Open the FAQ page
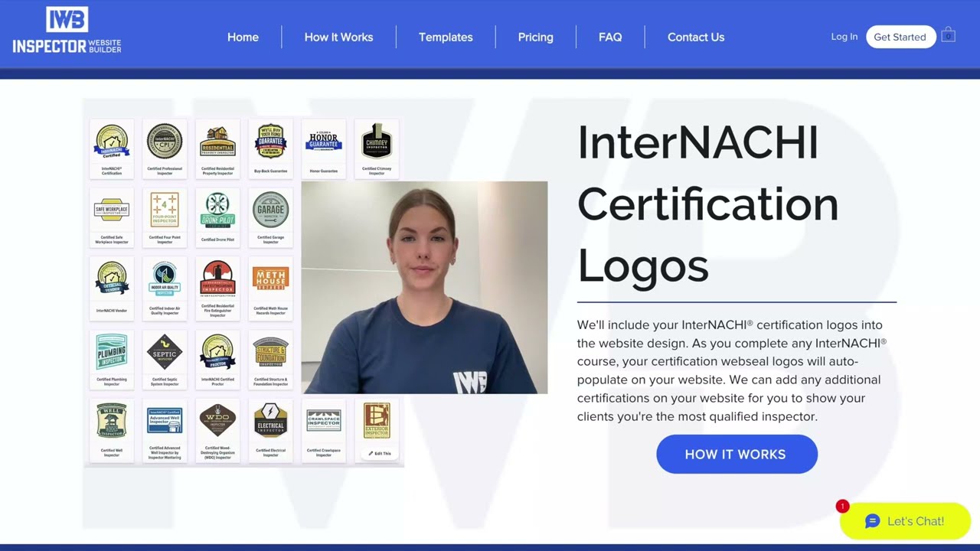Screen dimensions: 980x551 click(610, 37)
